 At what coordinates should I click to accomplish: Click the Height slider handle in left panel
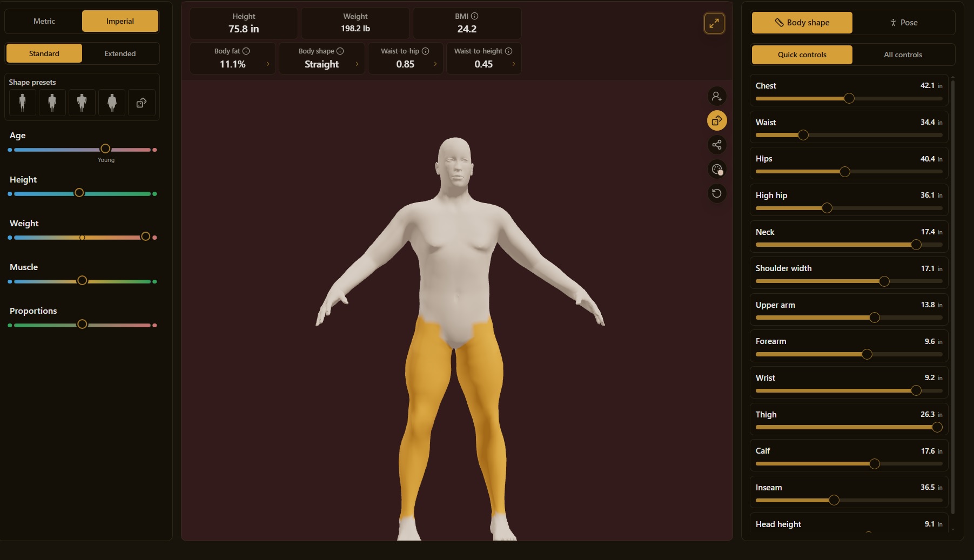79,193
